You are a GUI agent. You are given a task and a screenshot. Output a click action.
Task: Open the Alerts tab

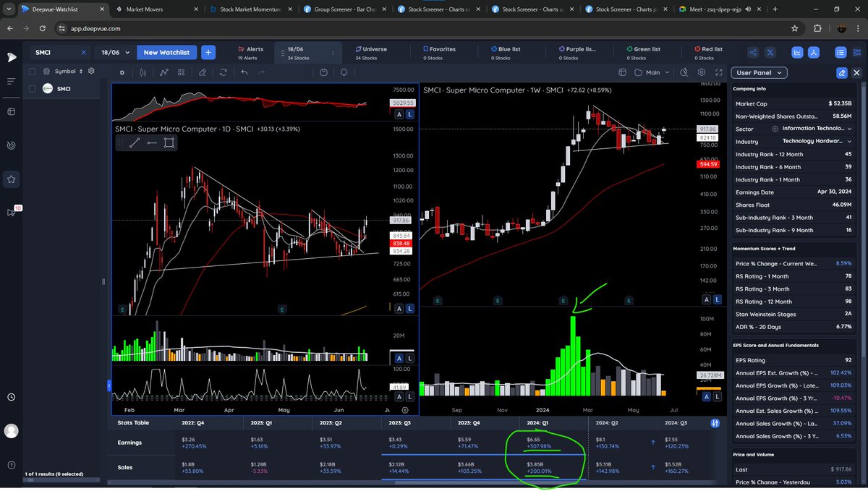coord(251,53)
